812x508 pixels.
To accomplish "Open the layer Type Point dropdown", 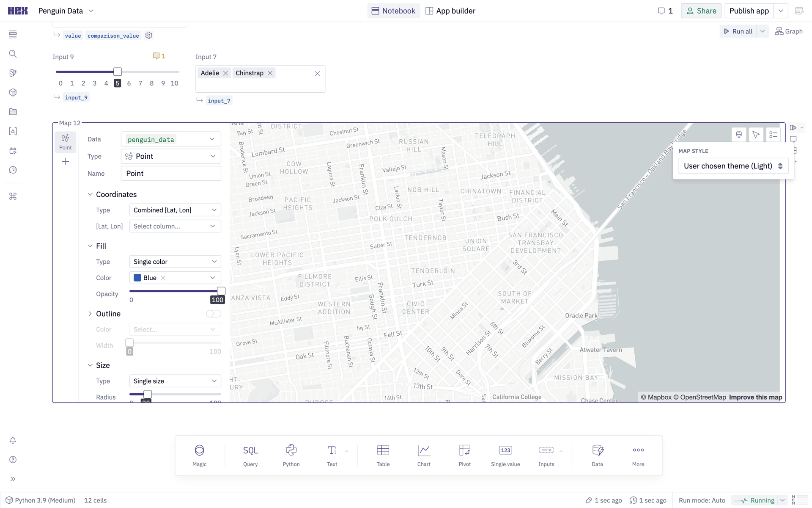I will [x=171, y=156].
